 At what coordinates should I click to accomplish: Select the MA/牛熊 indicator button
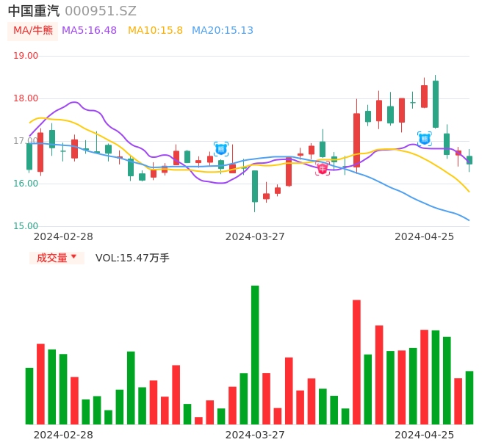33,31
